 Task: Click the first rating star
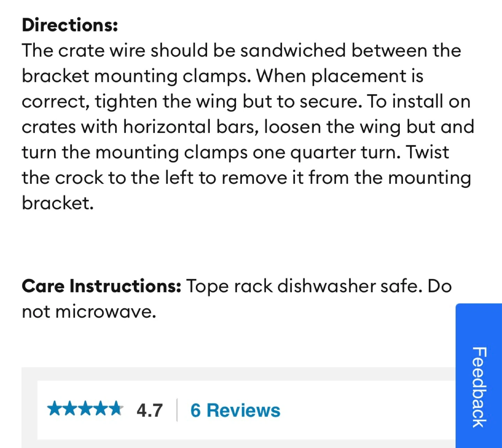click(x=55, y=409)
